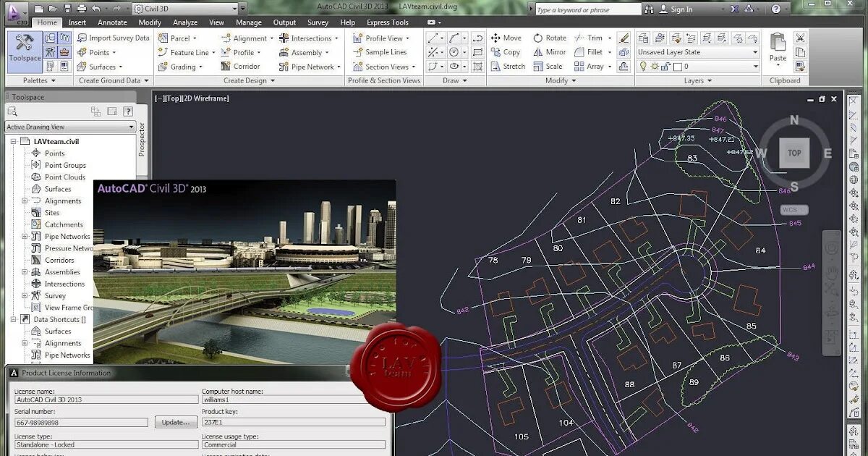Toggle the layer lock padlock icon
Screen dimensions: 868x456
[665, 66]
